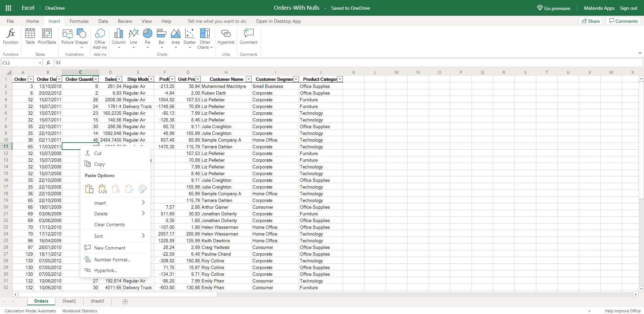Switch to the View tab
The height and width of the screenshot is (314, 644).
[x=147, y=21]
